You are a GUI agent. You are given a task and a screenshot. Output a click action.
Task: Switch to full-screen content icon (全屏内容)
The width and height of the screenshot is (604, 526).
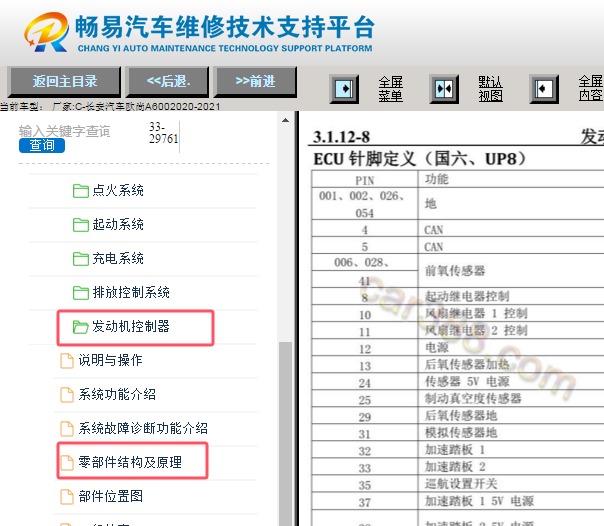[544, 89]
